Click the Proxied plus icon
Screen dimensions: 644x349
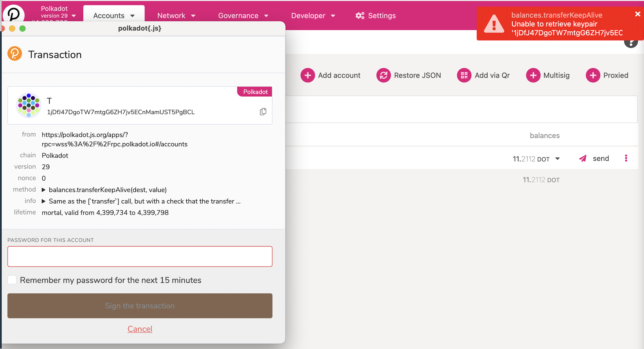pyautogui.click(x=593, y=75)
